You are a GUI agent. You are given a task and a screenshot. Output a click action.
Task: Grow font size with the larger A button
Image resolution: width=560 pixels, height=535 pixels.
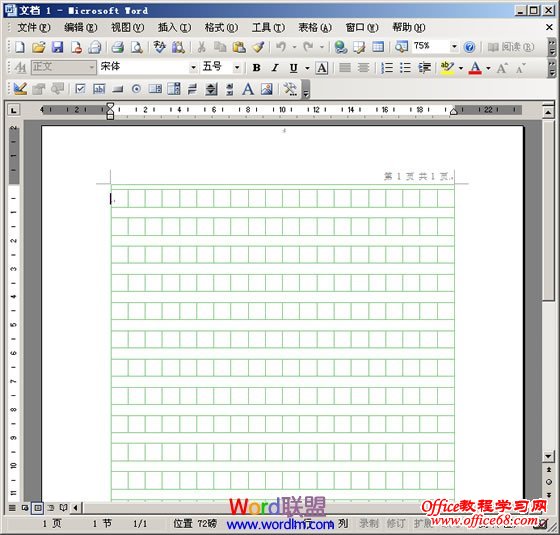[502, 68]
